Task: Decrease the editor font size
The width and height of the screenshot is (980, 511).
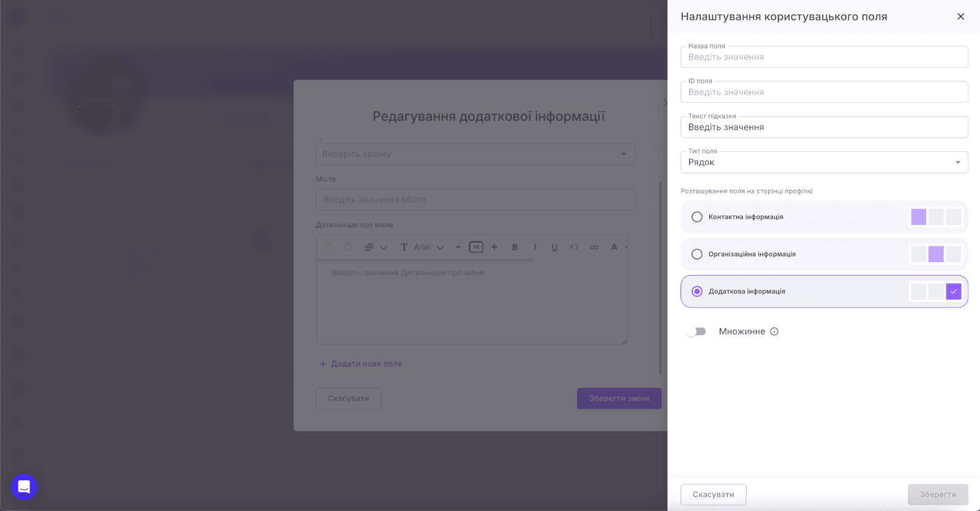Action: (458, 247)
